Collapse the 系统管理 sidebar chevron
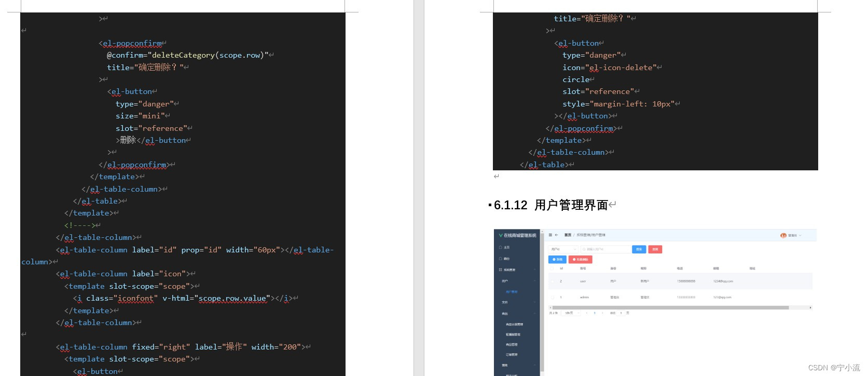The width and height of the screenshot is (868, 376). tap(535, 270)
